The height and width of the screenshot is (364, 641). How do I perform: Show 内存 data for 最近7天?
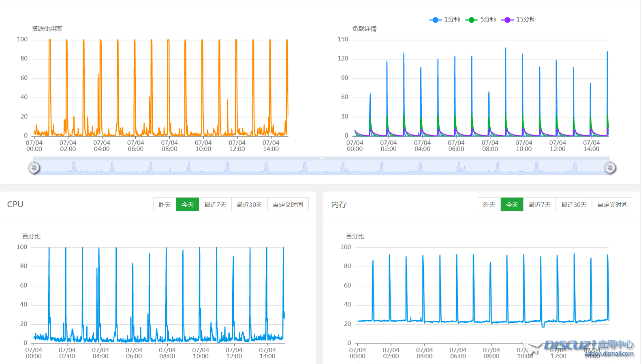(540, 204)
